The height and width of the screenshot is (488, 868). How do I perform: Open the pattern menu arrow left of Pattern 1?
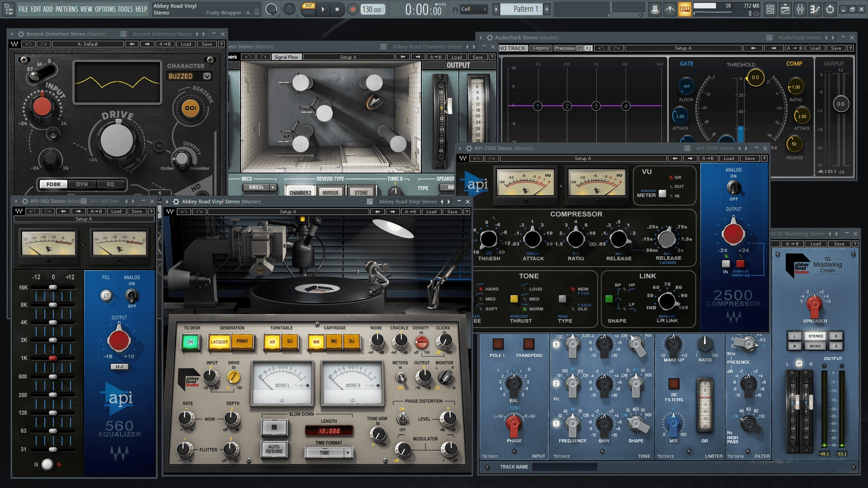click(x=496, y=9)
